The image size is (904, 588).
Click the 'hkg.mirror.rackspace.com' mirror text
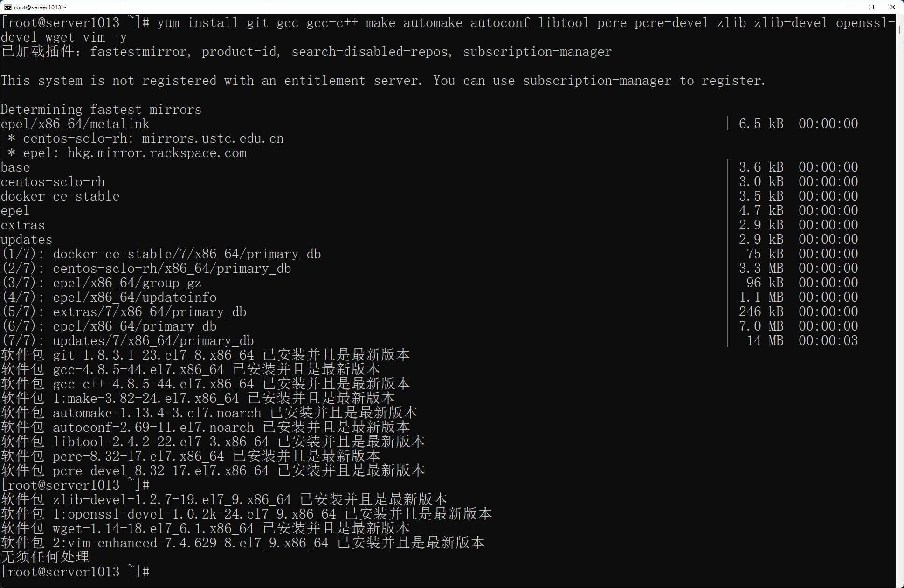coord(157,153)
